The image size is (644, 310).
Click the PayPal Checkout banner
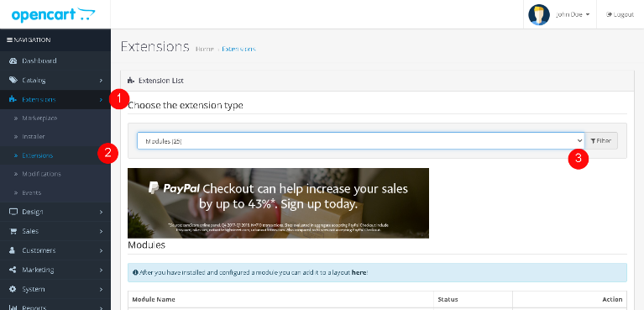278,203
